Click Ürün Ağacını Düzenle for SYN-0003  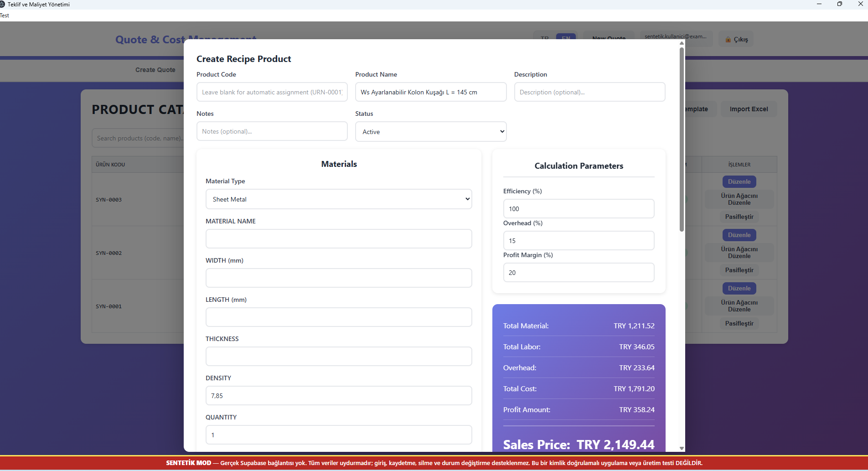click(x=739, y=199)
